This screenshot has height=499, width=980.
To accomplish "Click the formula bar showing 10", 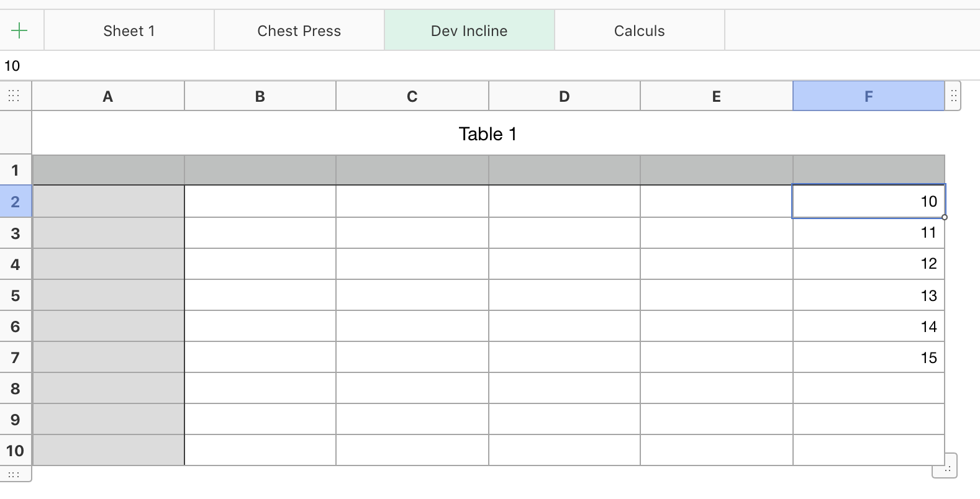I will (248, 66).
